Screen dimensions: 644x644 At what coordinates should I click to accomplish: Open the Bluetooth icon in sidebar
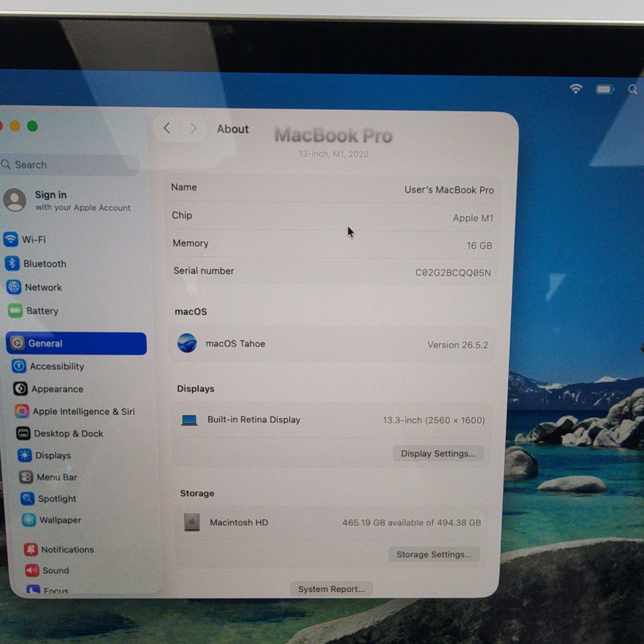12,263
